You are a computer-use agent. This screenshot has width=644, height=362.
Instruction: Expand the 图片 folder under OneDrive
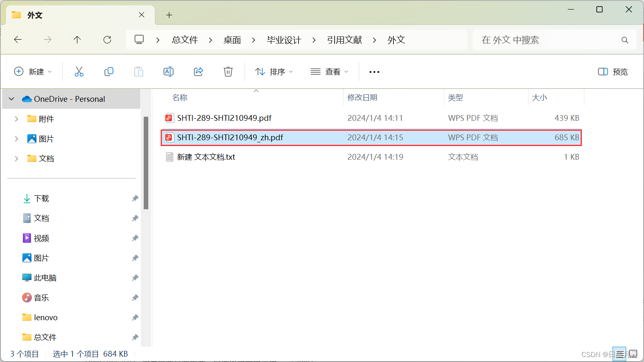pyautogui.click(x=16, y=139)
